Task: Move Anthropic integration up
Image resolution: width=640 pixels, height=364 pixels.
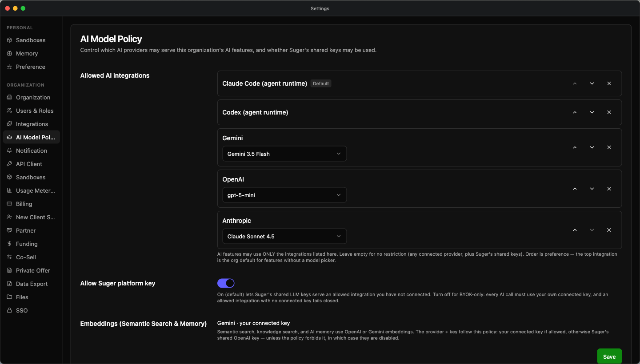Action: (575, 230)
